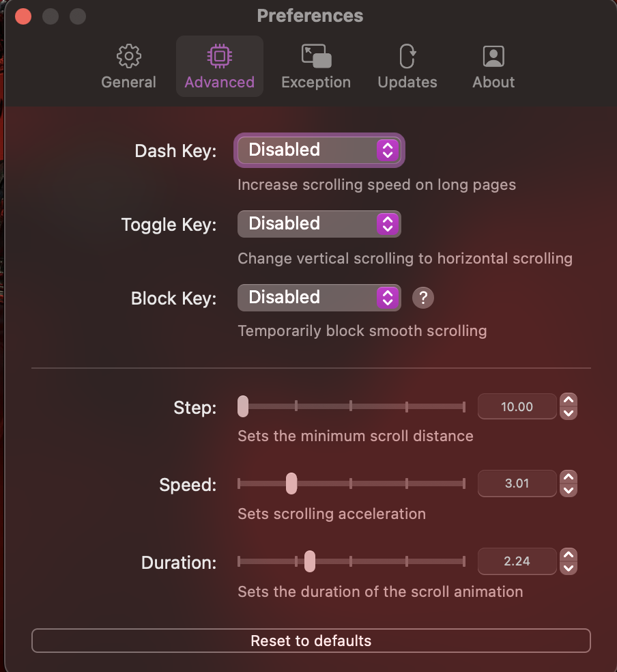Open the Dash Key dropdown
Image resolution: width=617 pixels, height=672 pixels.
click(x=319, y=150)
